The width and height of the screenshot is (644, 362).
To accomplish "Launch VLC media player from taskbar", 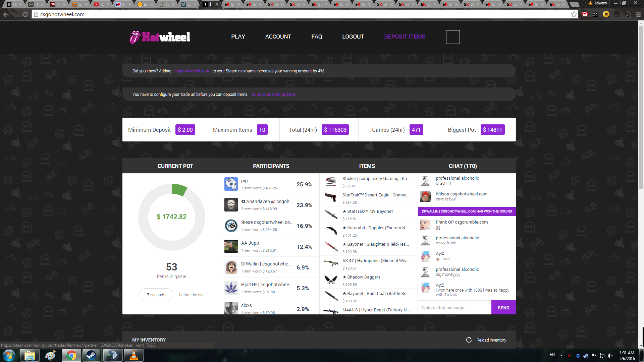I will (133, 355).
